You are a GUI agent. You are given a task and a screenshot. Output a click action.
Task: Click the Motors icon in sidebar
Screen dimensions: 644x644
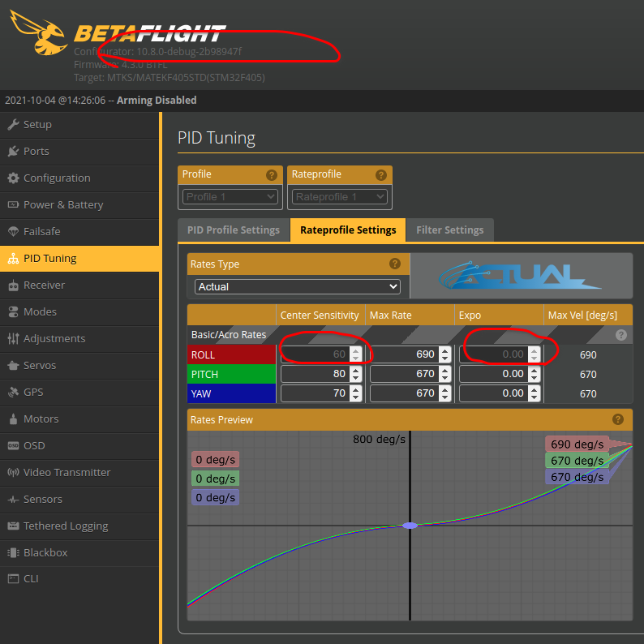[x=13, y=419]
